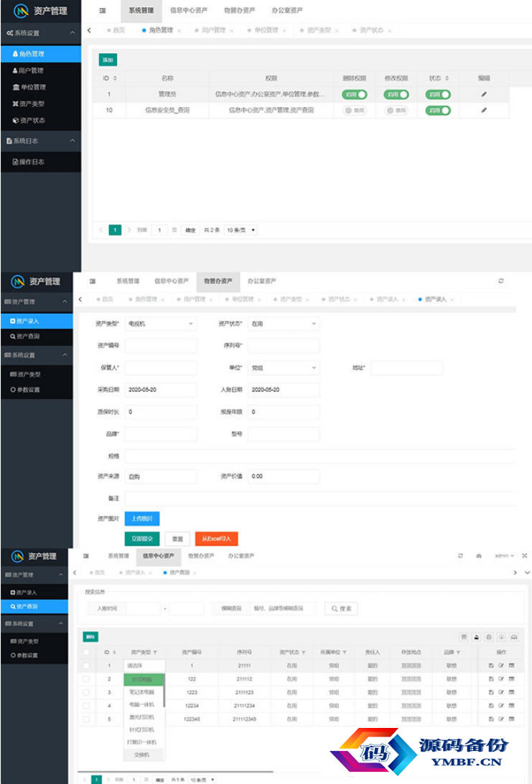Click fullscreen icon in asset query screen
The height and width of the screenshot is (784, 532).
click(525, 555)
